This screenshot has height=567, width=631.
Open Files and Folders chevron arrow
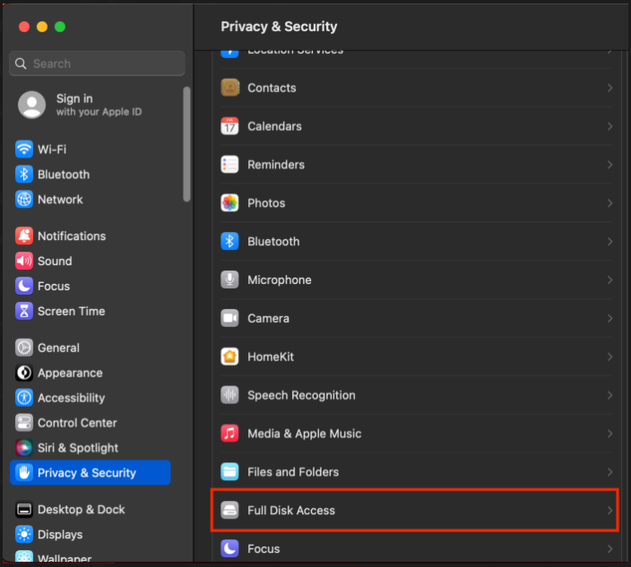tap(609, 472)
